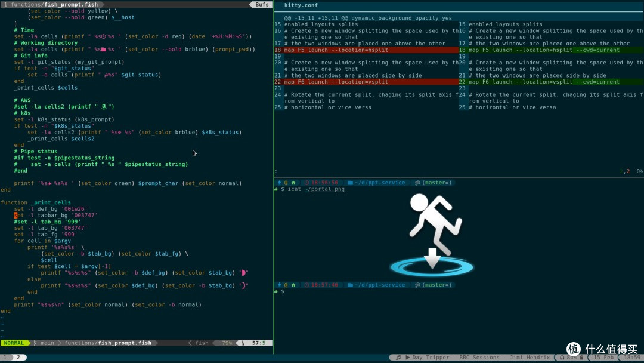644x363 pixels.
Task: Click the 'for cell in $argv' line
Action: pos(42,241)
